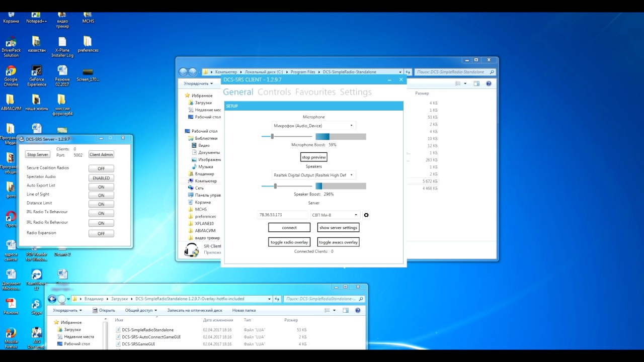Open the Microphone device dropdown
The height and width of the screenshot is (362, 644).
point(313,126)
